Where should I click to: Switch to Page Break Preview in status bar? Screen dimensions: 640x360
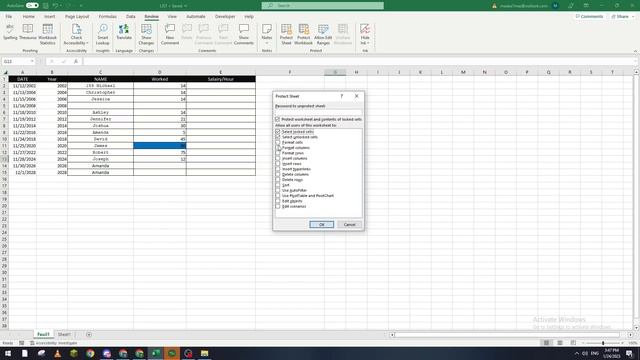pos(573,343)
